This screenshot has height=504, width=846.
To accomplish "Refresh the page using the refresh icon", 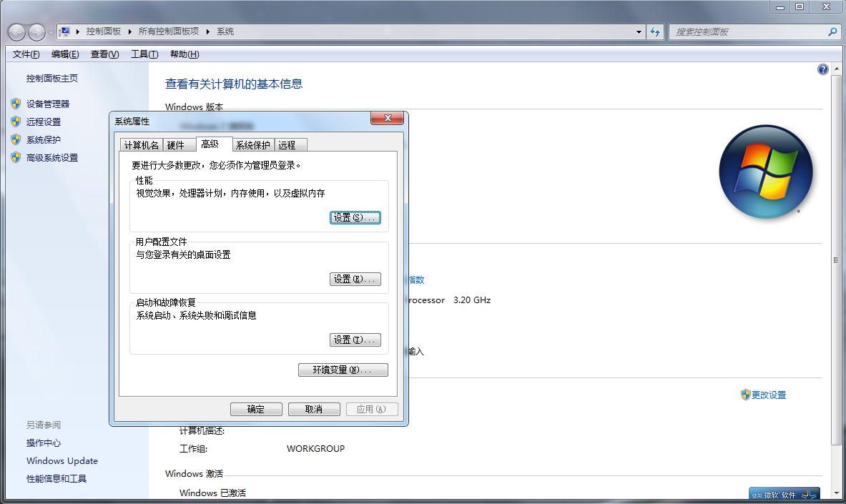I will click(656, 31).
